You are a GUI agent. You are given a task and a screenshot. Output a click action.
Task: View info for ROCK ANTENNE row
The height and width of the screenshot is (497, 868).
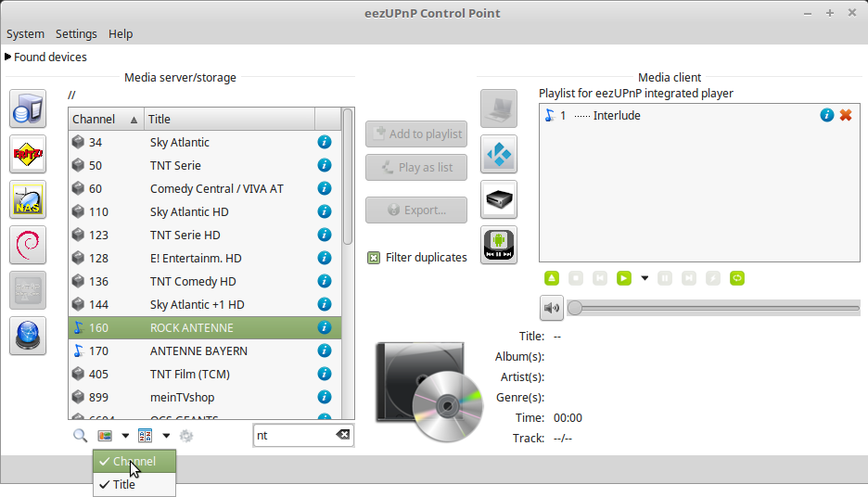click(325, 327)
